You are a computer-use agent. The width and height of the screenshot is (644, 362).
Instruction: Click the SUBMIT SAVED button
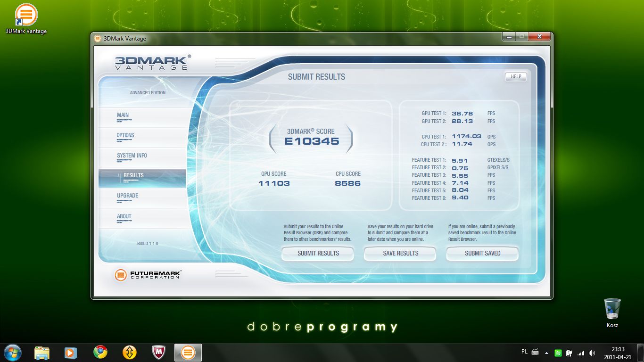click(x=483, y=254)
